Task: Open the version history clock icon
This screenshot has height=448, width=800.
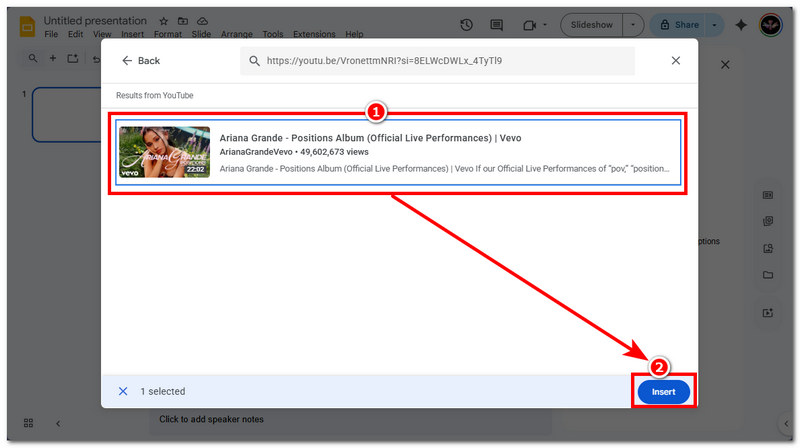Action: click(x=466, y=25)
